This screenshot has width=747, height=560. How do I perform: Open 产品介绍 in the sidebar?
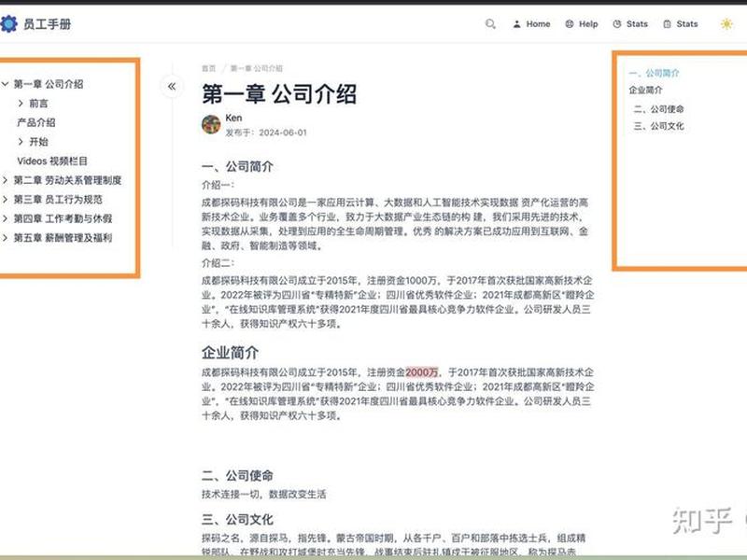click(x=36, y=122)
